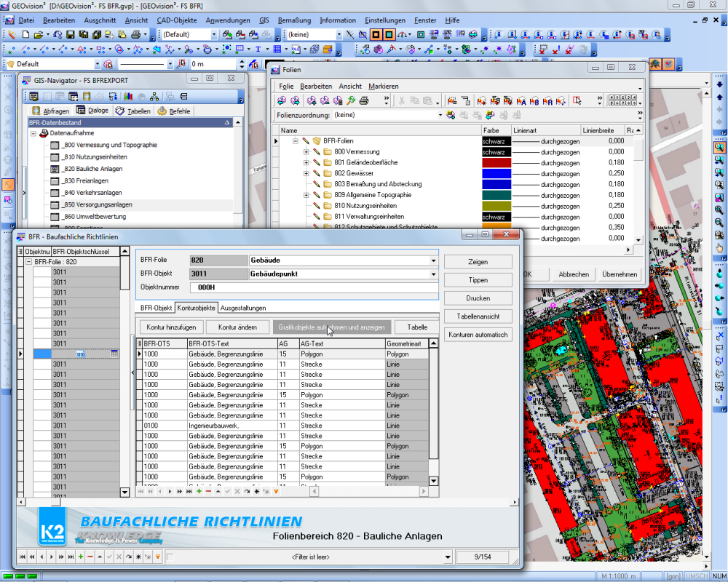Click the red color swatch for 801 Geländeoberfläche
The width and height of the screenshot is (728, 582).
pyautogui.click(x=496, y=162)
